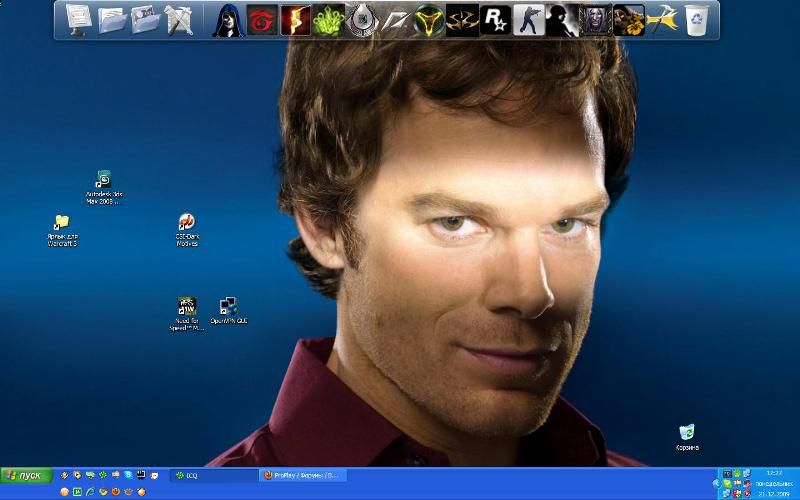Launch the Resident Evil 5 dock icon

[295, 19]
